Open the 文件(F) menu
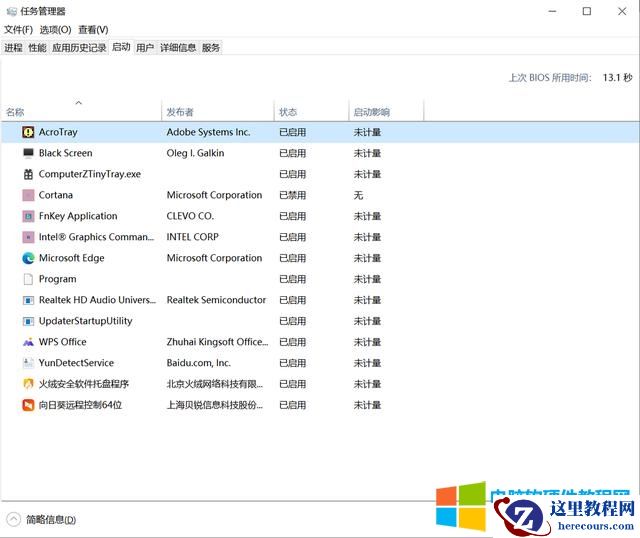640x538 pixels. (x=18, y=29)
